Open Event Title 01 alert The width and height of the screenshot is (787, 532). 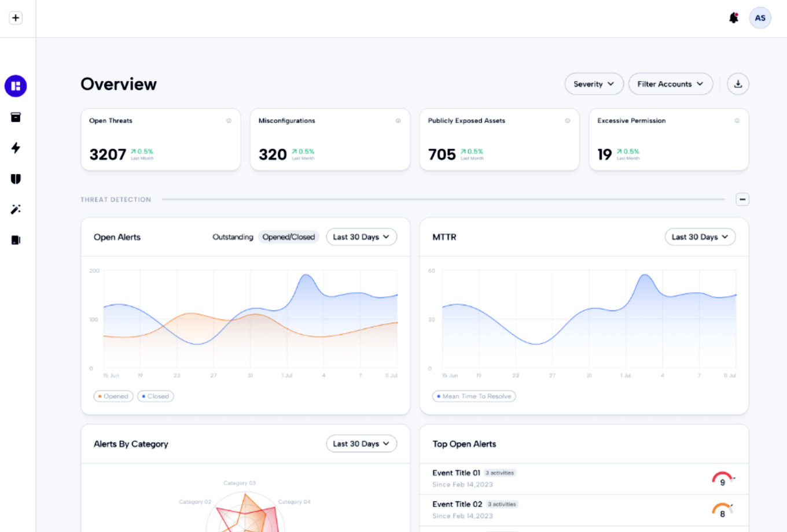tap(457, 473)
